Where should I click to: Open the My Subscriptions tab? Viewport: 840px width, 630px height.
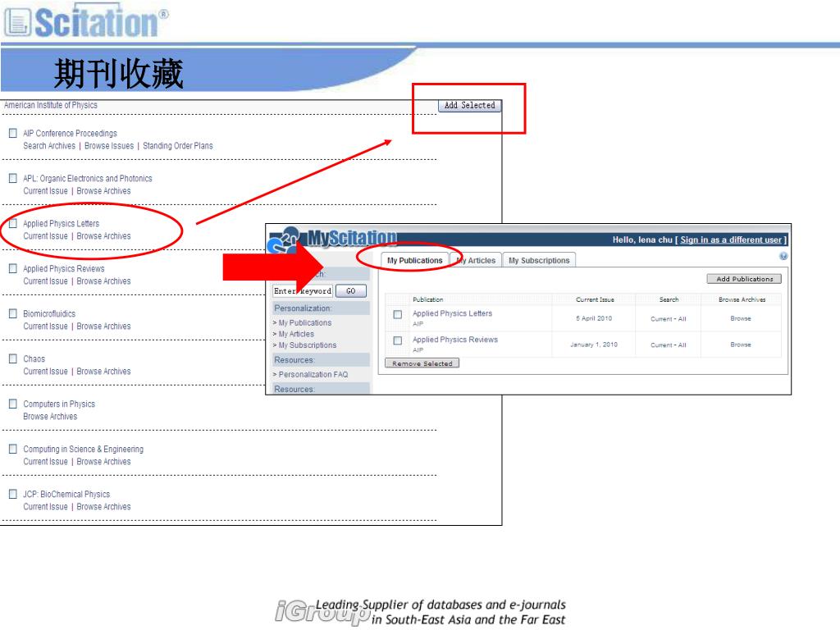click(x=539, y=260)
